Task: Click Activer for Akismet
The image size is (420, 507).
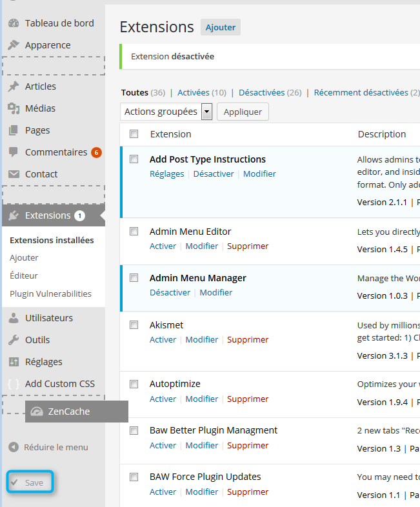Action: pos(163,339)
